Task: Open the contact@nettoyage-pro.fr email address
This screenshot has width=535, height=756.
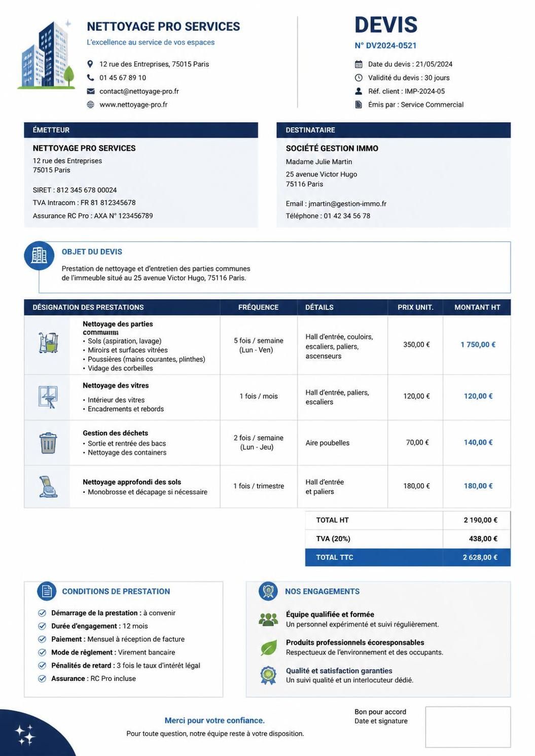Action: (x=139, y=91)
